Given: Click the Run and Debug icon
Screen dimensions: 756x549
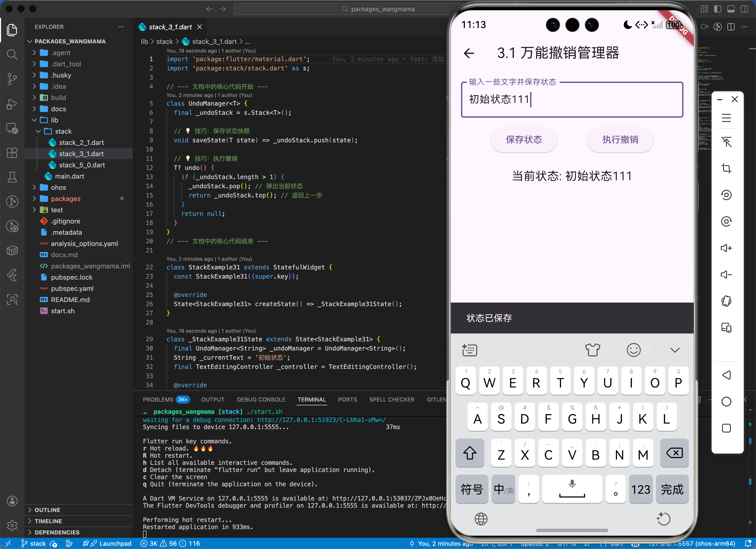Looking at the screenshot, I should [12, 104].
